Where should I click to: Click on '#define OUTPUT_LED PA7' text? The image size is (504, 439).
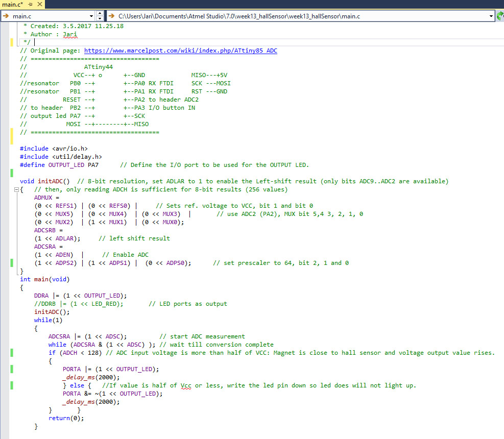pos(59,165)
